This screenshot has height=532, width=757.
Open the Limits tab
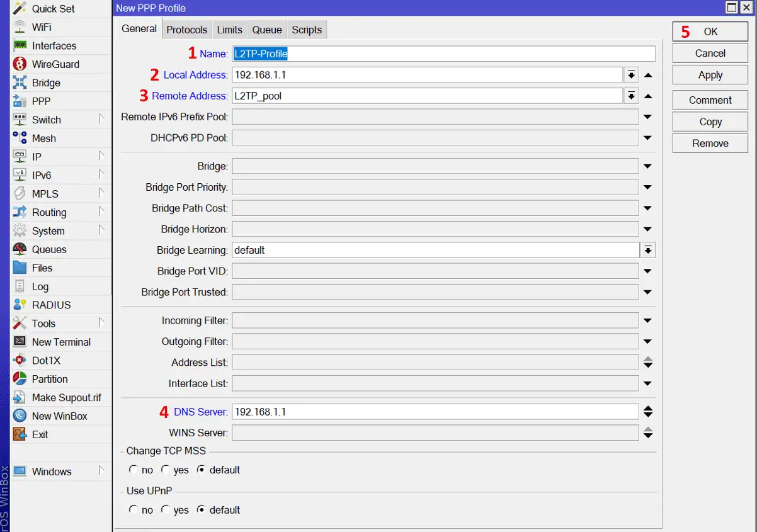(229, 30)
